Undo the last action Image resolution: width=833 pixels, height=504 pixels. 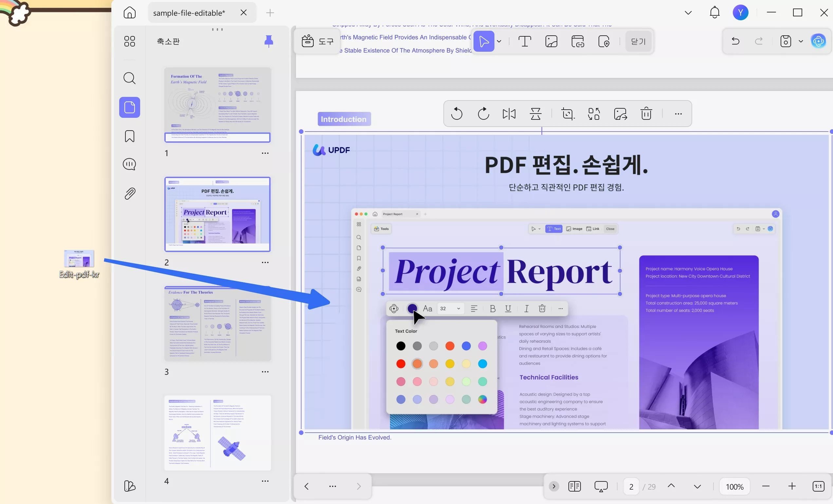[x=735, y=41]
